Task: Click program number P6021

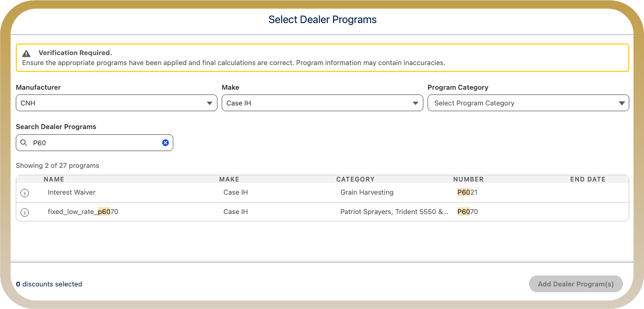Action: tap(468, 193)
